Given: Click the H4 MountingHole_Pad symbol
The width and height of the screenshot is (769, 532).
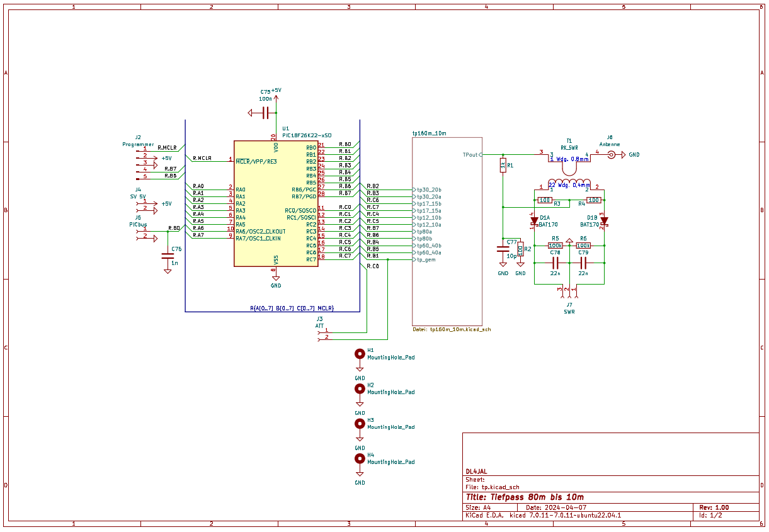Looking at the screenshot, I should [360, 458].
